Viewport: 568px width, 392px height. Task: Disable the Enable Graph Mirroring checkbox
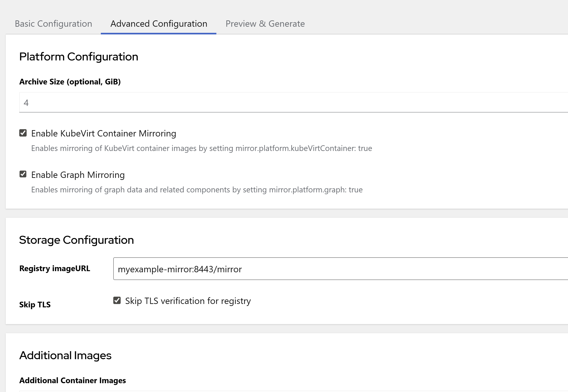click(x=23, y=174)
